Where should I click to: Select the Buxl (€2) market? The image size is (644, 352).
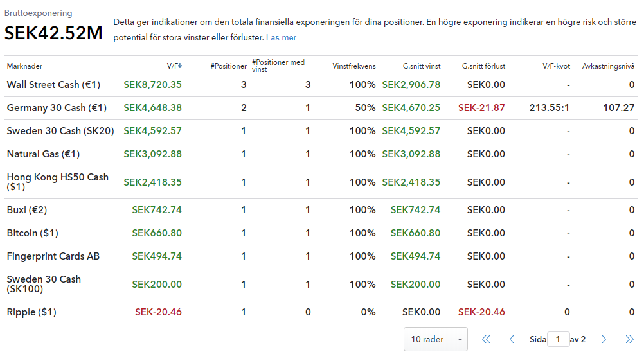coord(27,209)
